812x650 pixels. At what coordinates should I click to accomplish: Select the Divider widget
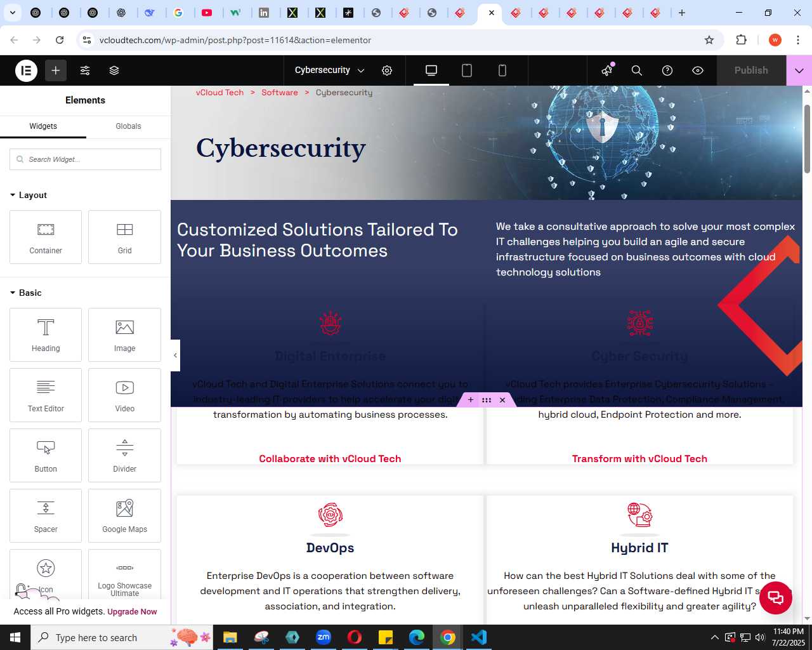(124, 455)
